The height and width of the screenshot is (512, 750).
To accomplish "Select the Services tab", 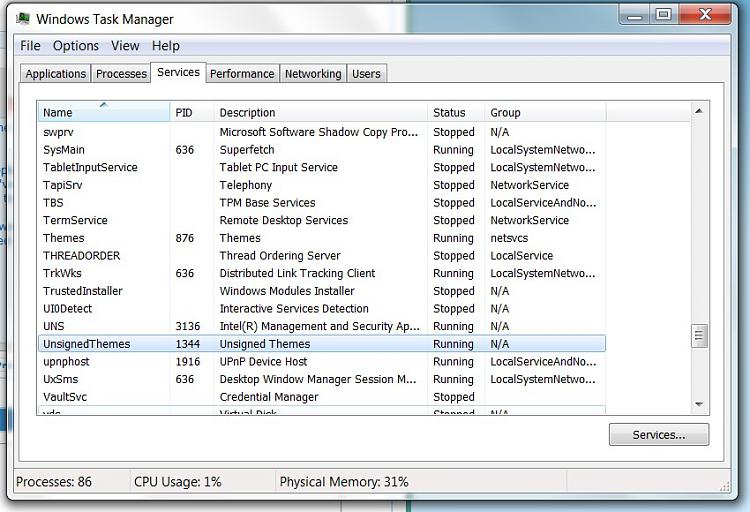I will [x=178, y=72].
